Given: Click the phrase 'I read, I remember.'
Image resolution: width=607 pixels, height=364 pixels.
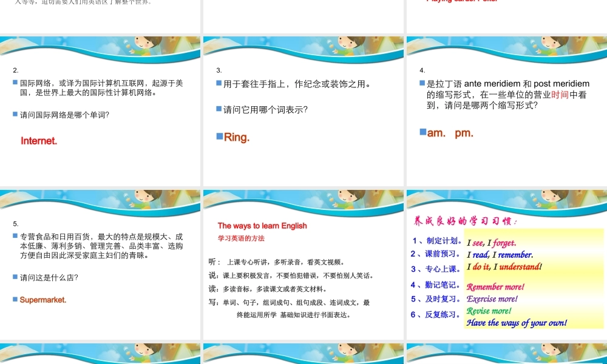Looking at the screenshot, I should pos(500,255).
